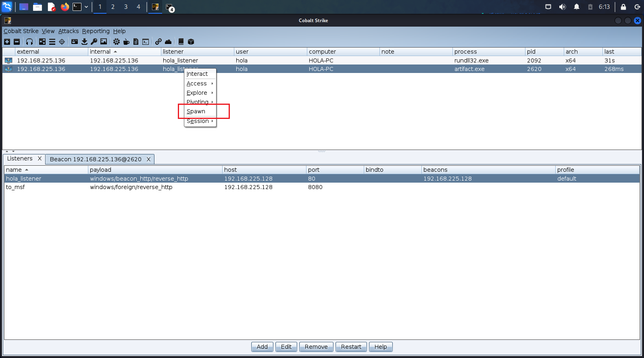Click the notifications bell tray icon
644x358 pixels.
click(577, 7)
